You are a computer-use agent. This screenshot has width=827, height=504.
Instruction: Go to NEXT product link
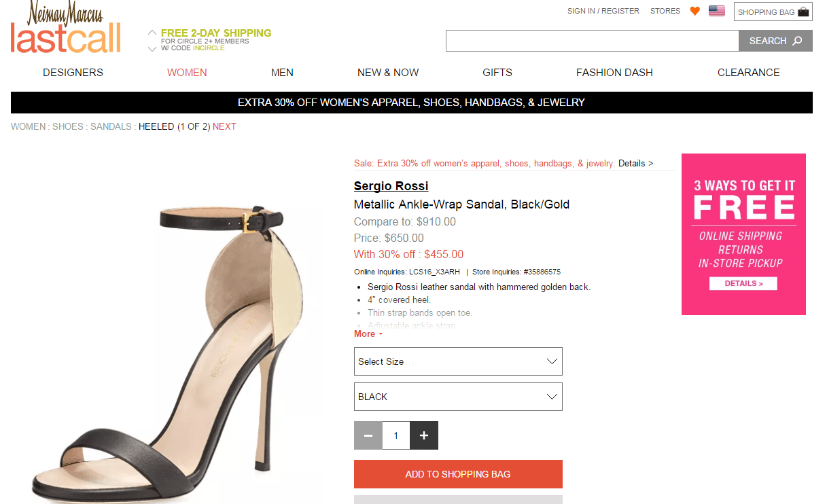[224, 126]
